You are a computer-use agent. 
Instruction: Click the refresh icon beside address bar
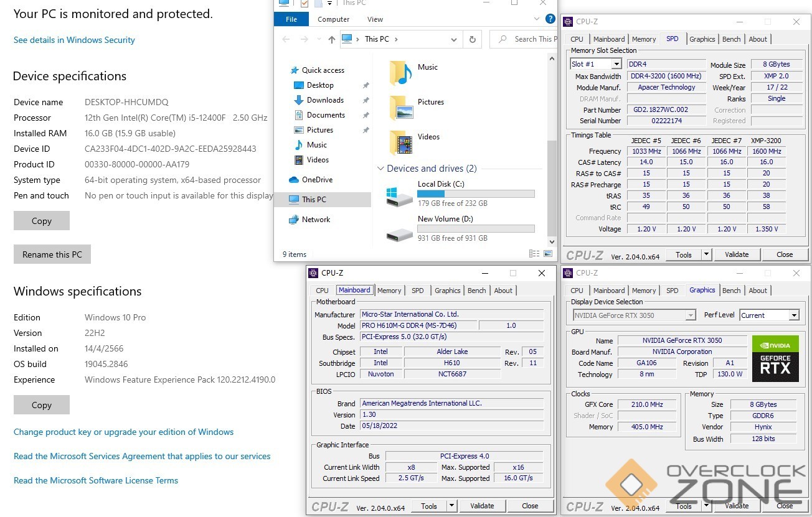point(473,39)
